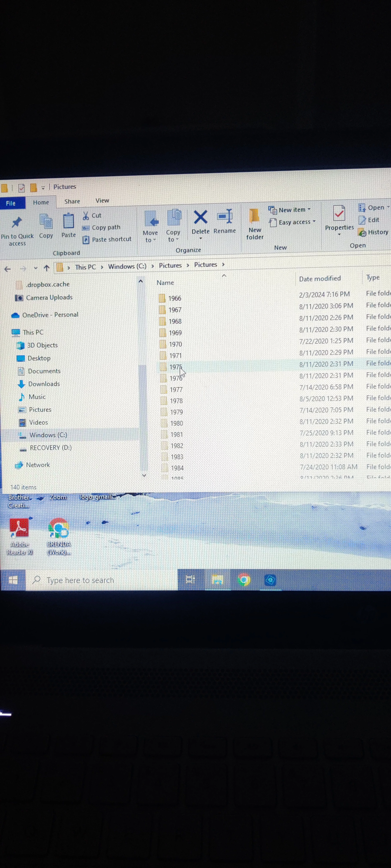Click Windows (C:) in the address bar
Viewport: 391px width, 868px height.
click(x=127, y=266)
